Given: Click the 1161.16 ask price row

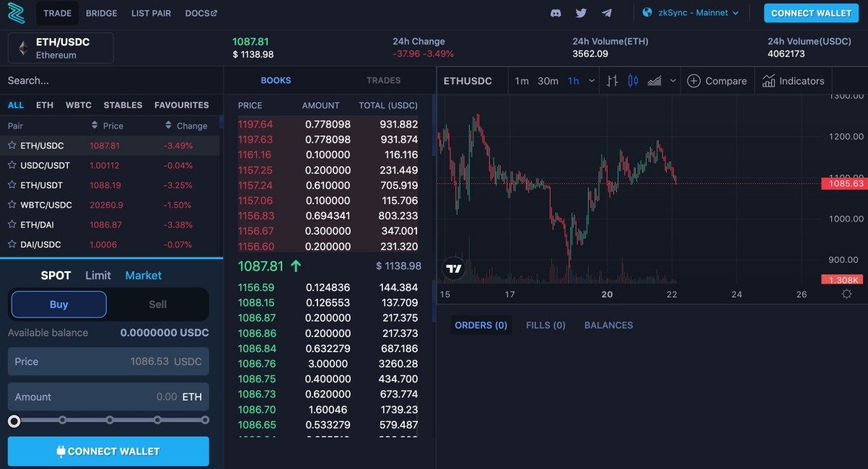Looking at the screenshot, I should 328,154.
